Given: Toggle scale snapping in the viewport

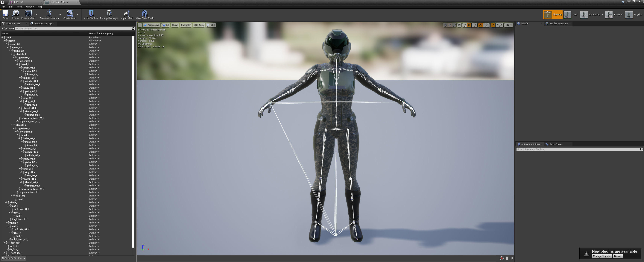Looking at the screenshot, I should (x=493, y=25).
